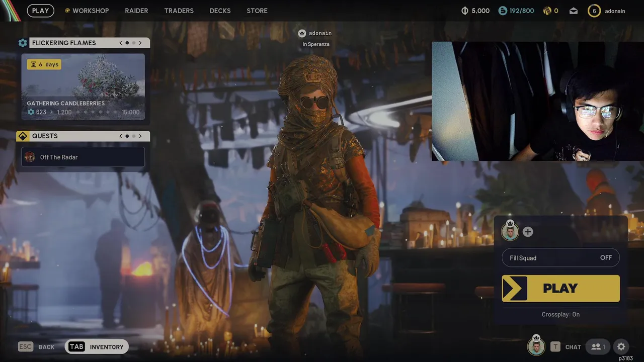Viewport: 644px width, 362px height.
Task: Click the player avatar icon at bottom right
Action: (536, 346)
